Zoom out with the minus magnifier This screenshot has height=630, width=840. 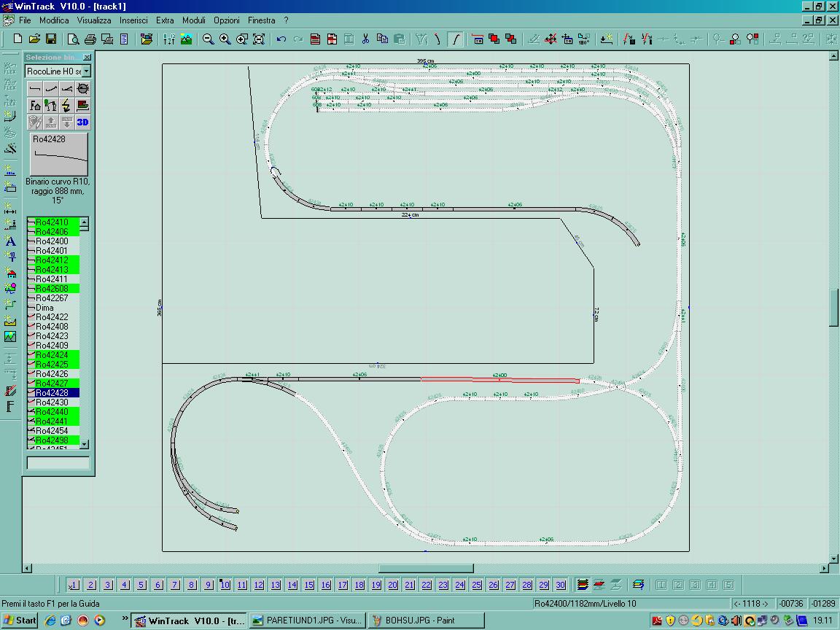(x=208, y=39)
